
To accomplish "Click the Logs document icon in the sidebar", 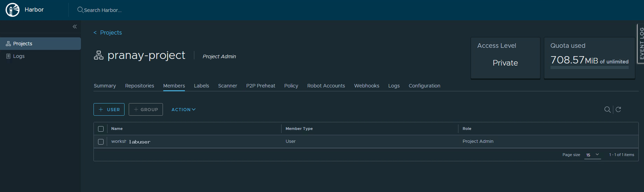I will [x=8, y=56].
